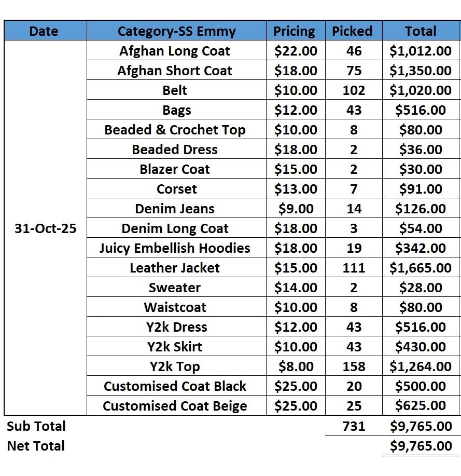Select the sub total picked count 731
The height and width of the screenshot is (476, 461).
tap(354, 426)
